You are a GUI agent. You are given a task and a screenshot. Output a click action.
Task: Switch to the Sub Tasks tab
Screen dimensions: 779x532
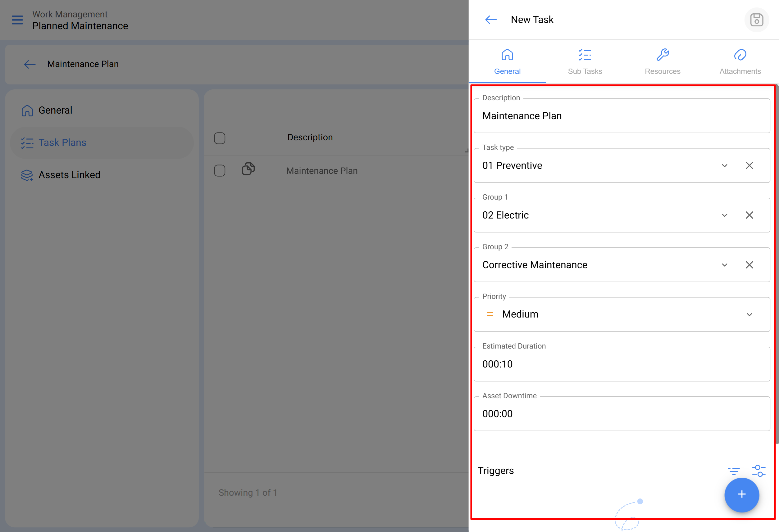pos(585,62)
